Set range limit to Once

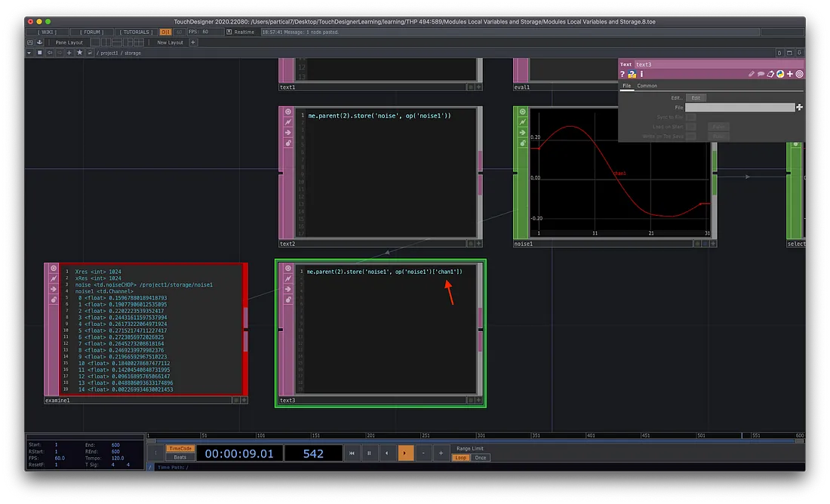481,457
